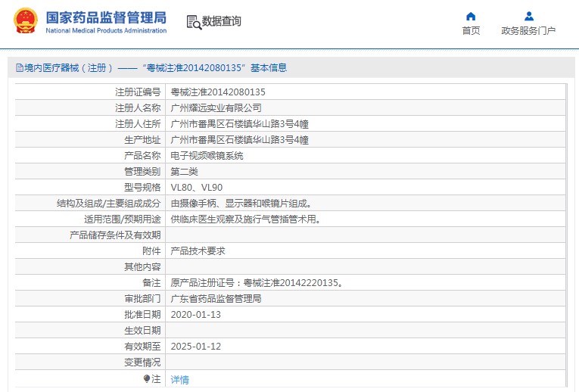This screenshot has height=392, width=579.
Task: Open the 数据查询 page title link
Action: (x=221, y=22)
